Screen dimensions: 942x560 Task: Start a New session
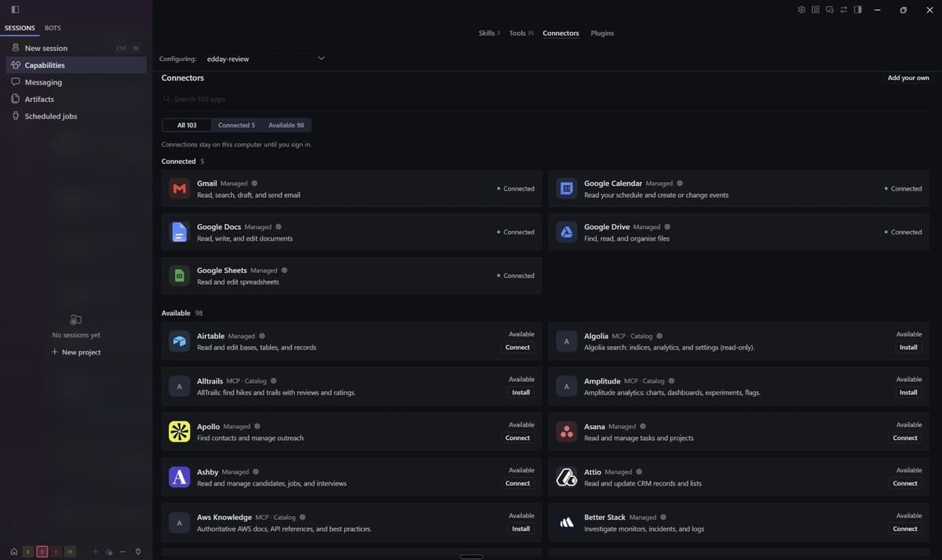click(x=76, y=48)
